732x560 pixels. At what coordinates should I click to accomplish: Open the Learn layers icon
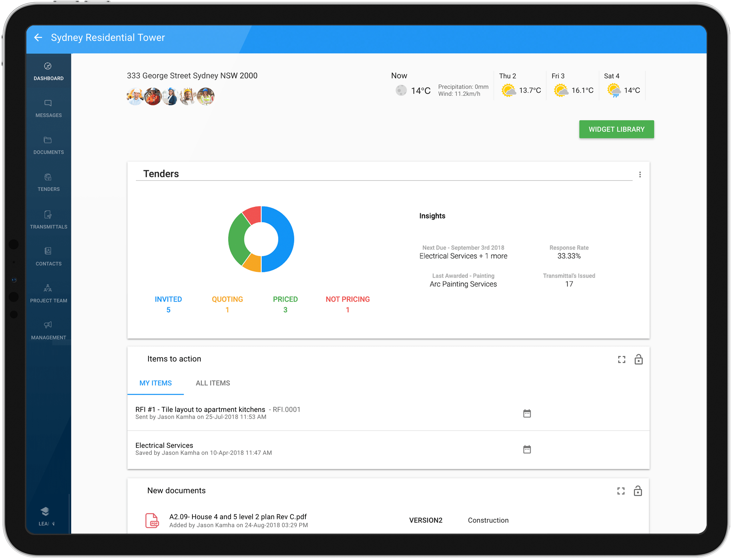(45, 512)
